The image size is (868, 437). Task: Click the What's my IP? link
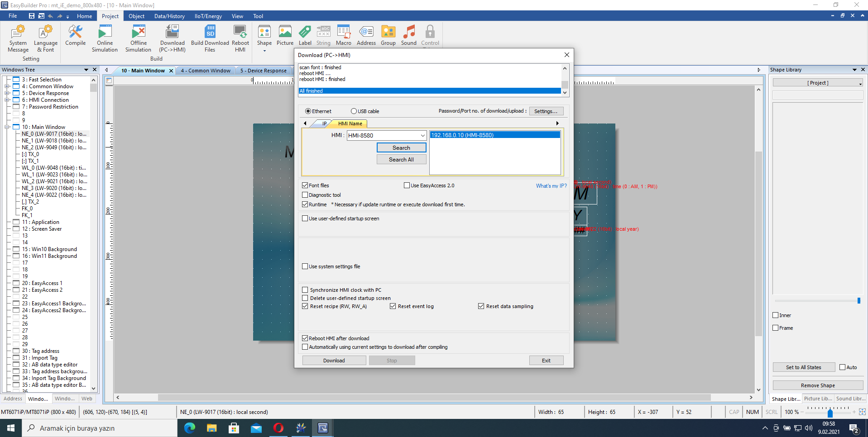coord(551,186)
